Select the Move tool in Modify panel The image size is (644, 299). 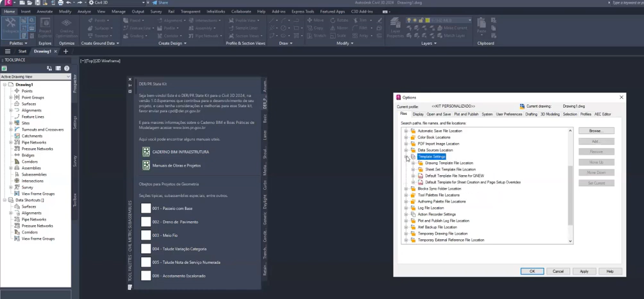pyautogui.click(x=315, y=20)
